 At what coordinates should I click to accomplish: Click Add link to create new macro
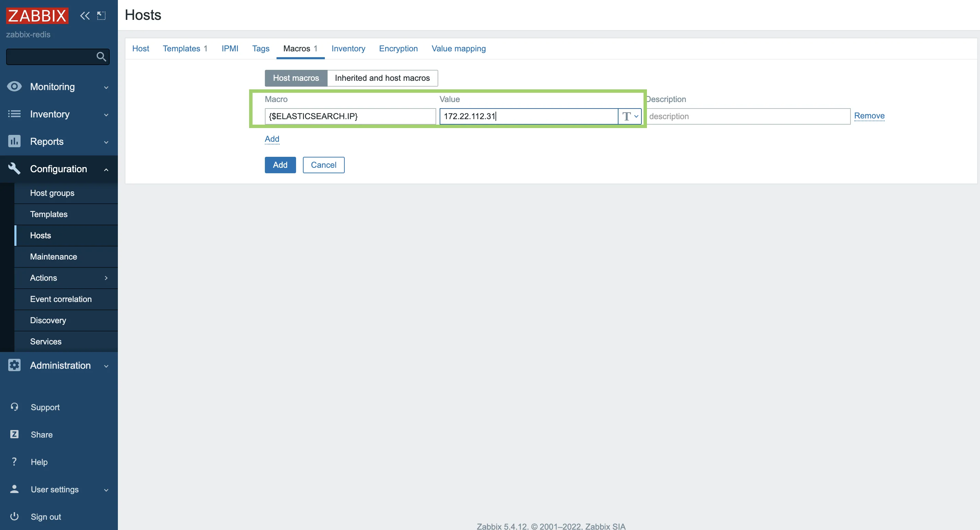272,138
